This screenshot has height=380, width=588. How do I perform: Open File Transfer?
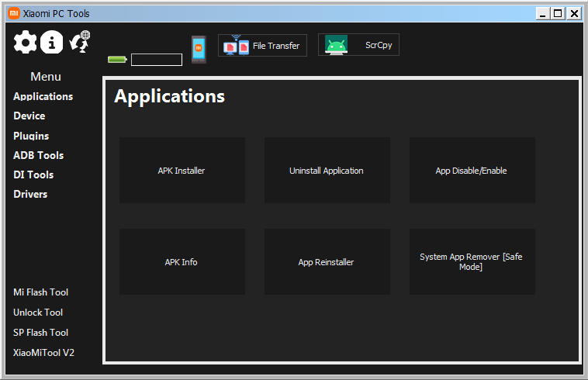(x=262, y=45)
